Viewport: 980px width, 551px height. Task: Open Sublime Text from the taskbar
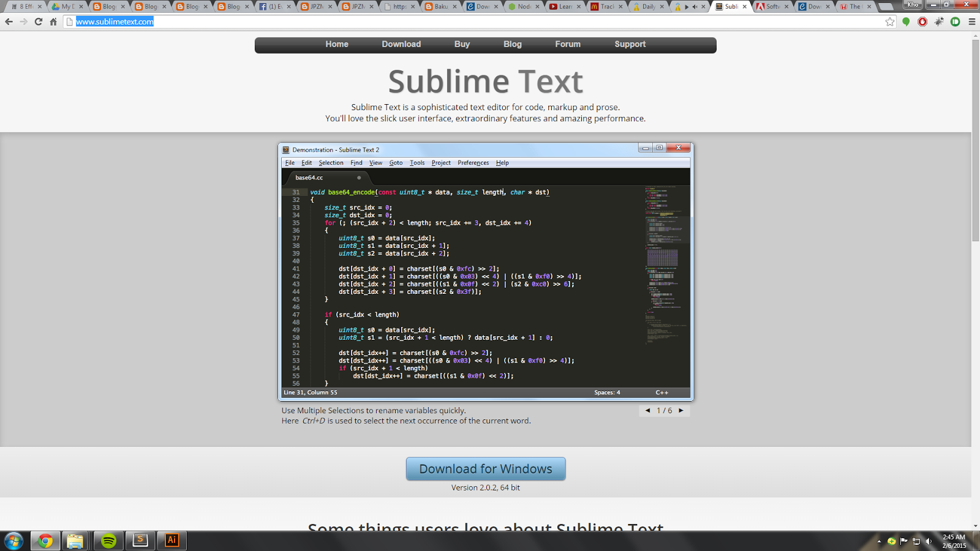(140, 541)
